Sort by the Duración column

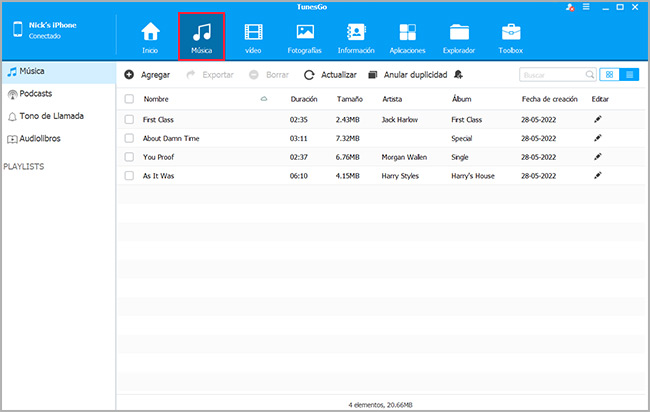tap(304, 99)
